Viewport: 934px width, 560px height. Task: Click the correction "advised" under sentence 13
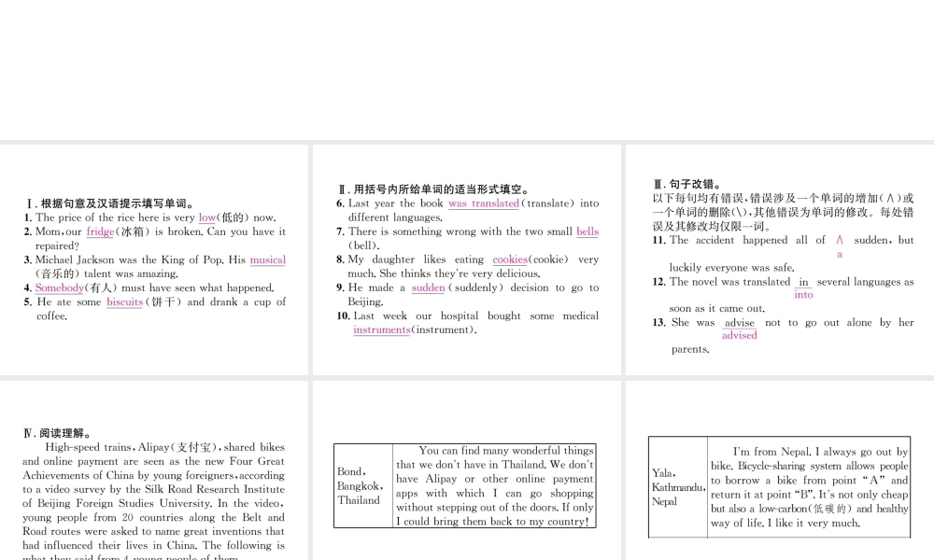tap(739, 336)
